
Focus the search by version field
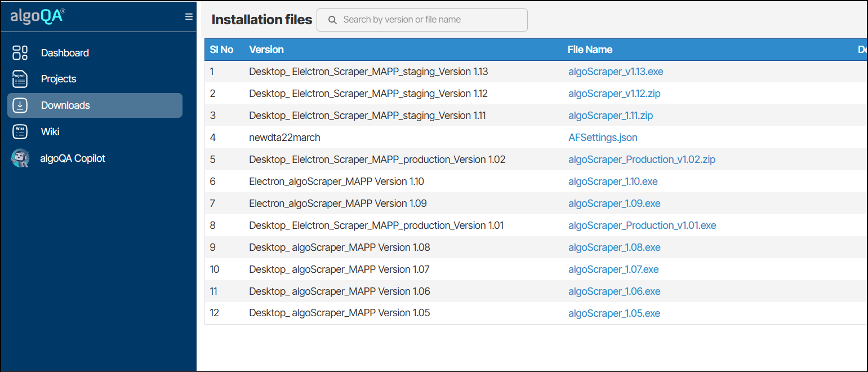[x=422, y=20]
